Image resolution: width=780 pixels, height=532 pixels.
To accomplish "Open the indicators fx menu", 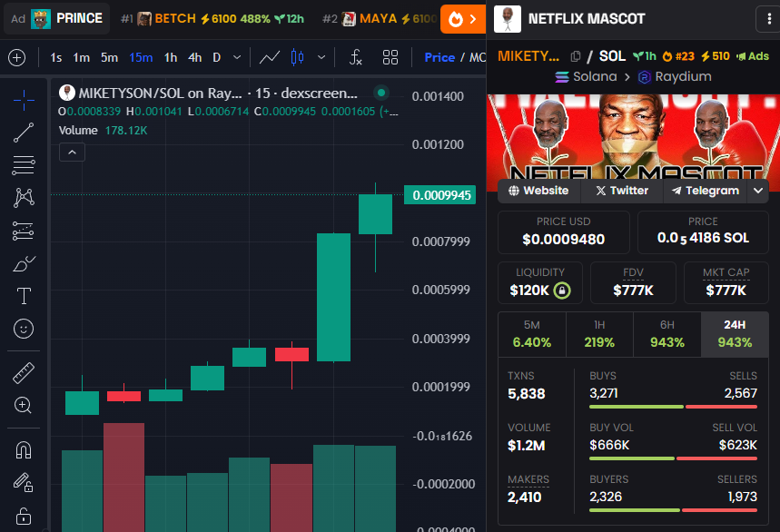I will (x=355, y=58).
